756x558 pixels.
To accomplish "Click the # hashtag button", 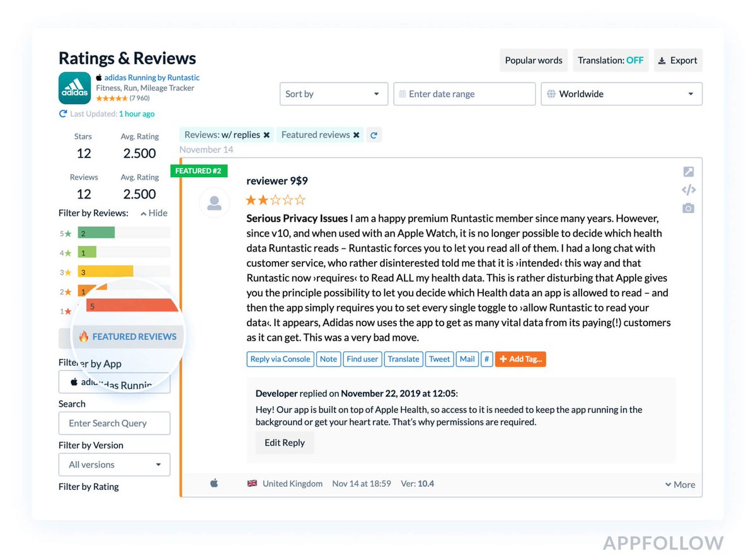I will [x=486, y=359].
